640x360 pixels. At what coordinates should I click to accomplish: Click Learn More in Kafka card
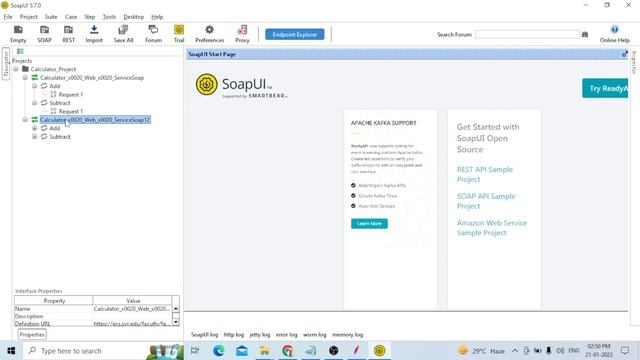point(369,223)
